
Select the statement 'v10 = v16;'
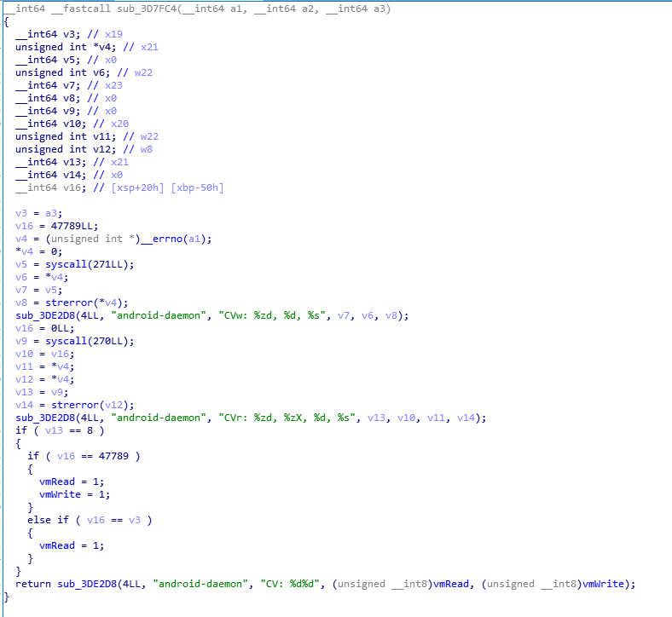pos(45,355)
